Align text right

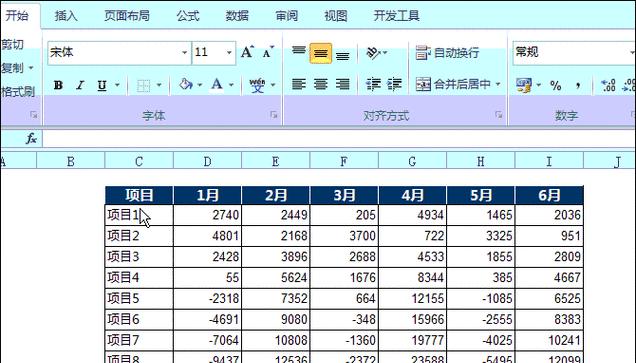[343, 84]
